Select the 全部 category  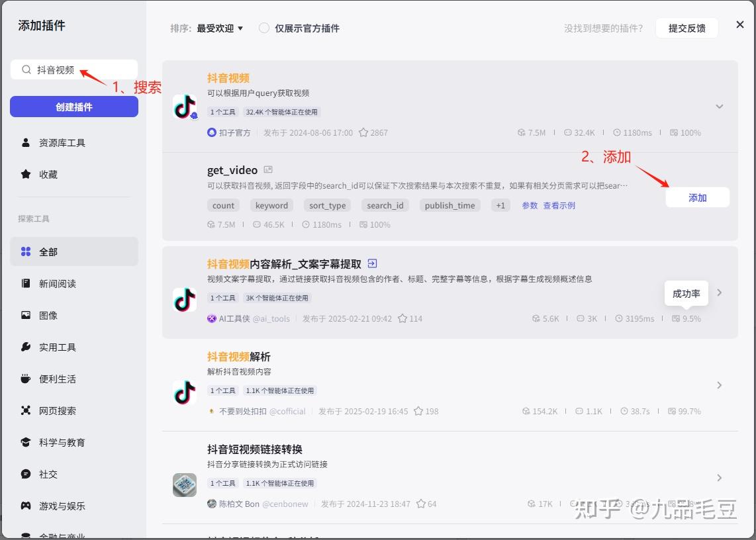74,251
